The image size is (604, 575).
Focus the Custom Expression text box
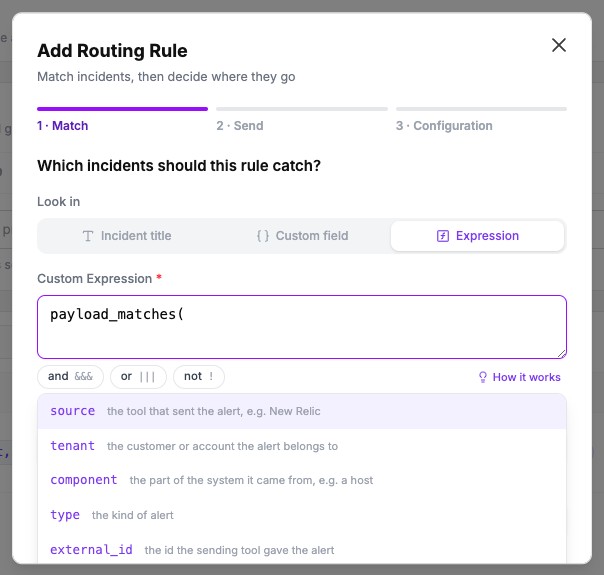click(x=302, y=327)
